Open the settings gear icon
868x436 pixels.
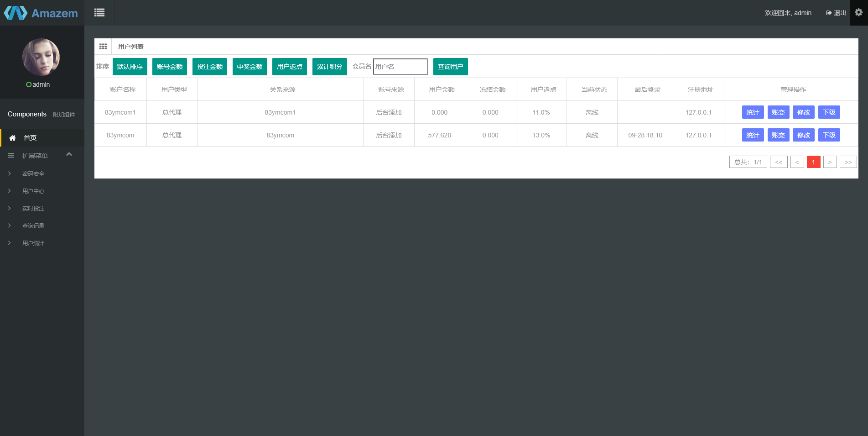click(858, 13)
